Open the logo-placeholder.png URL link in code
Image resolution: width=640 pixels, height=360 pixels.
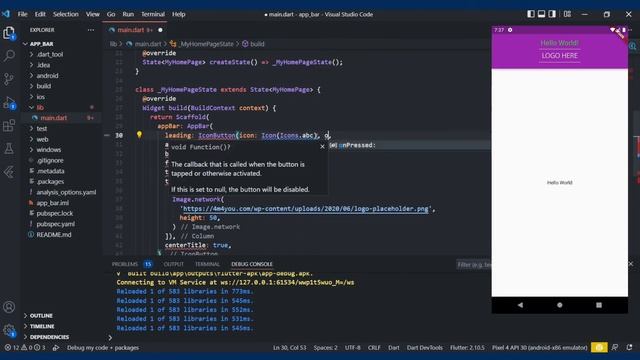click(x=306, y=209)
